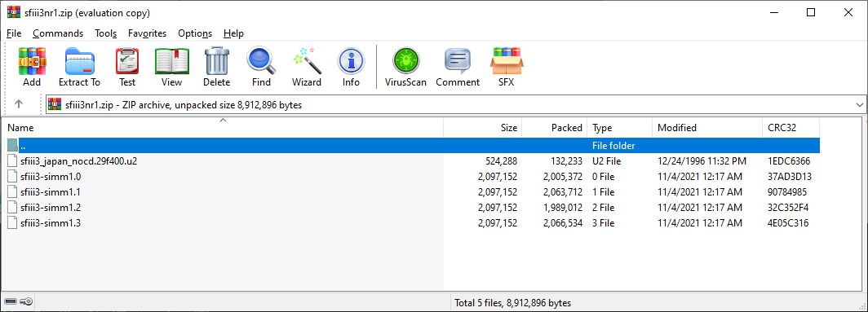Select sfiii3-simm1.2 file name

[51, 208]
